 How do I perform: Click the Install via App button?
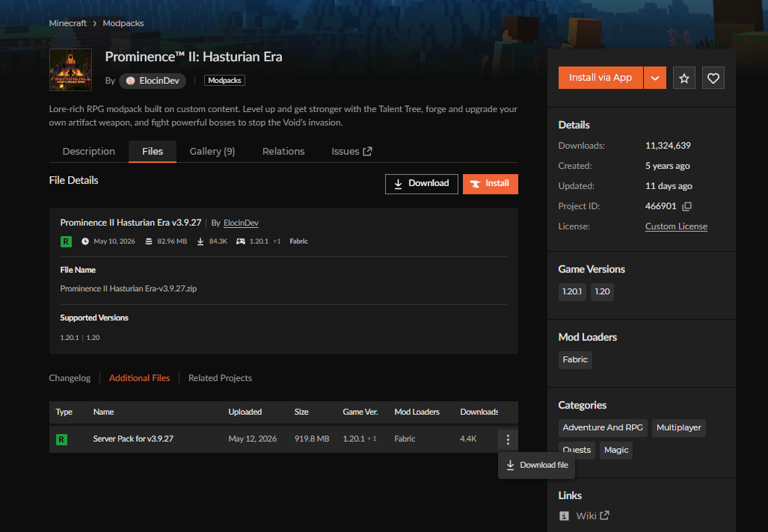[600, 78]
